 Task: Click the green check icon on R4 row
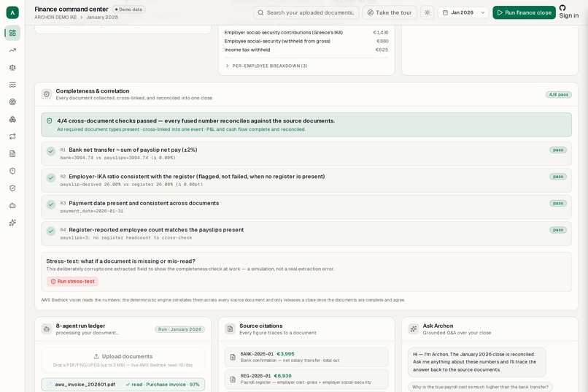tap(51, 231)
